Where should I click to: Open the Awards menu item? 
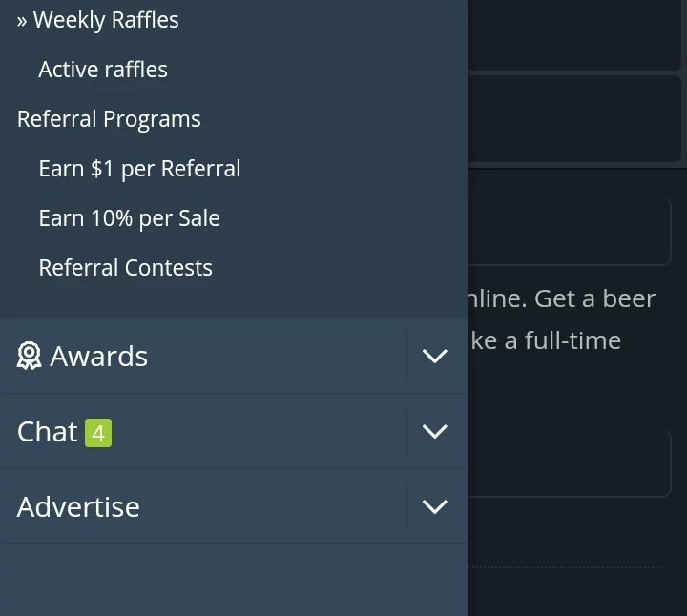[98, 356]
